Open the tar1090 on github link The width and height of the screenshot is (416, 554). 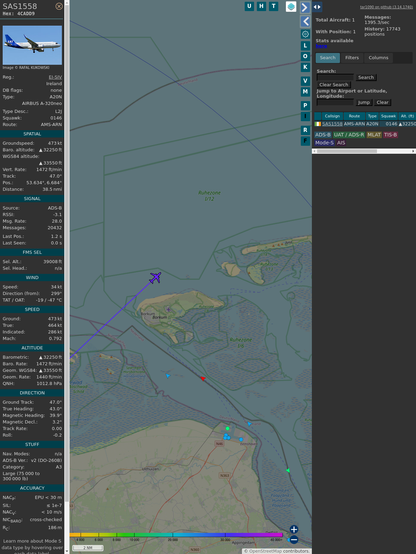pyautogui.click(x=386, y=7)
